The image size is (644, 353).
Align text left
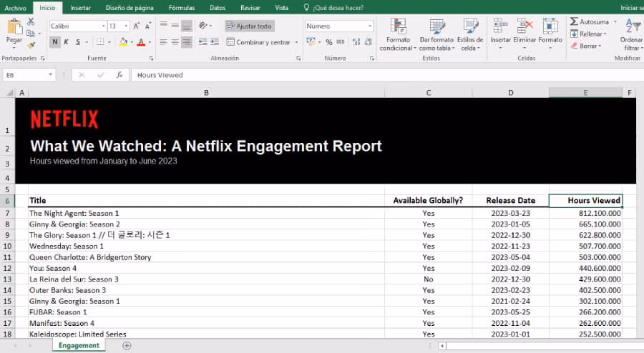(x=163, y=42)
